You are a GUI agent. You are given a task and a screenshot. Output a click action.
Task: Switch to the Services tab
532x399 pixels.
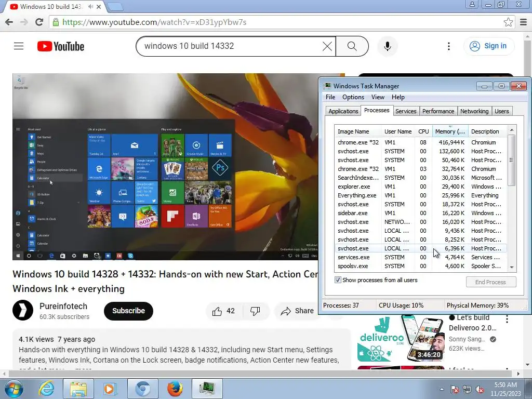tap(406, 111)
